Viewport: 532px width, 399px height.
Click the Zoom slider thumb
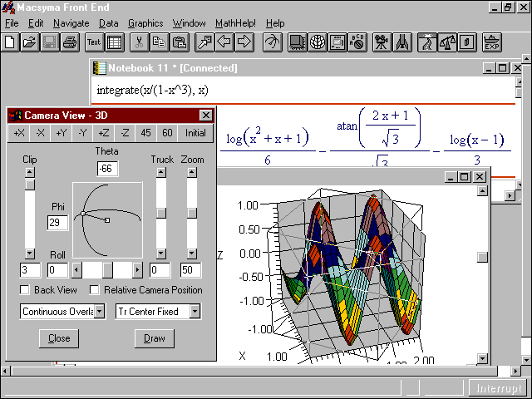pyautogui.click(x=192, y=213)
